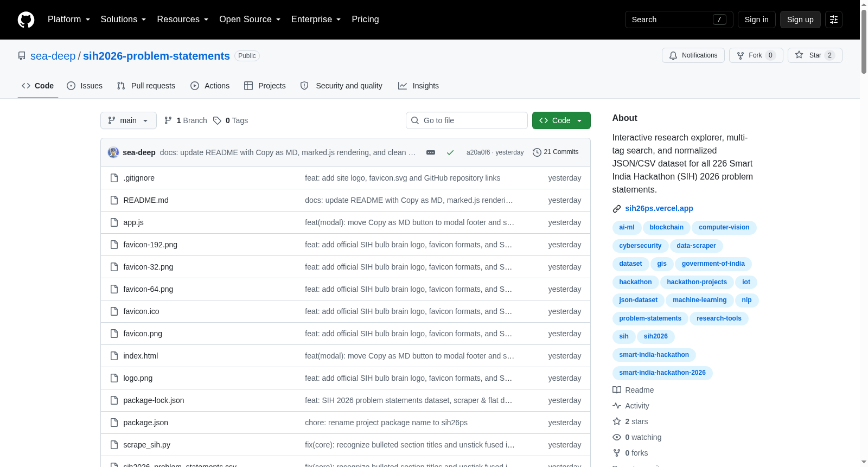Viewport: 868px width, 467px height.
Task: Click the link icon beside sih26ps.vercel.app
Action: tap(617, 209)
